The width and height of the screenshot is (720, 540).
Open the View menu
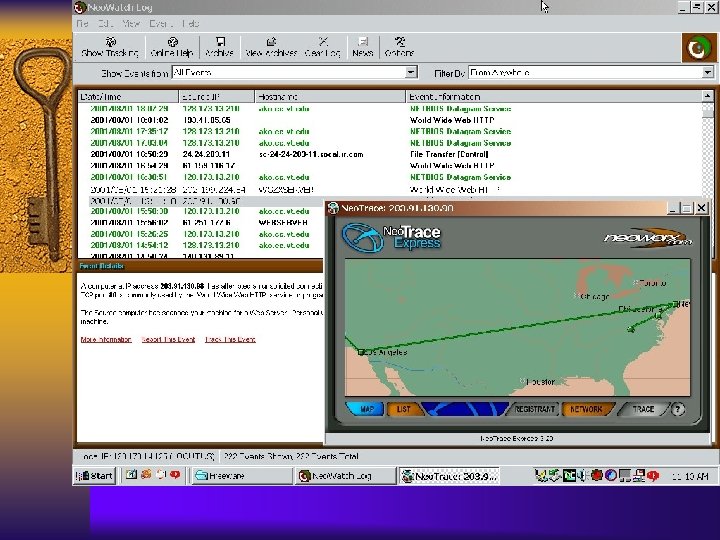tap(131, 23)
